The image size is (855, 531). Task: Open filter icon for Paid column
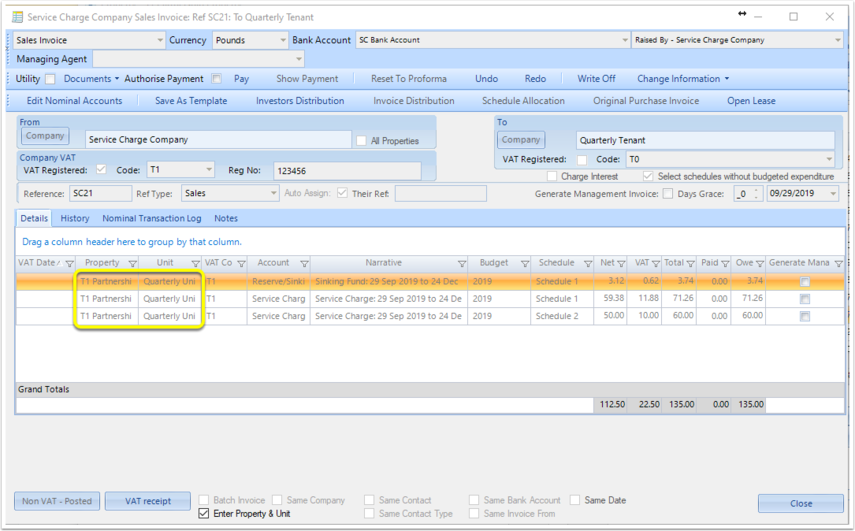tap(725, 263)
